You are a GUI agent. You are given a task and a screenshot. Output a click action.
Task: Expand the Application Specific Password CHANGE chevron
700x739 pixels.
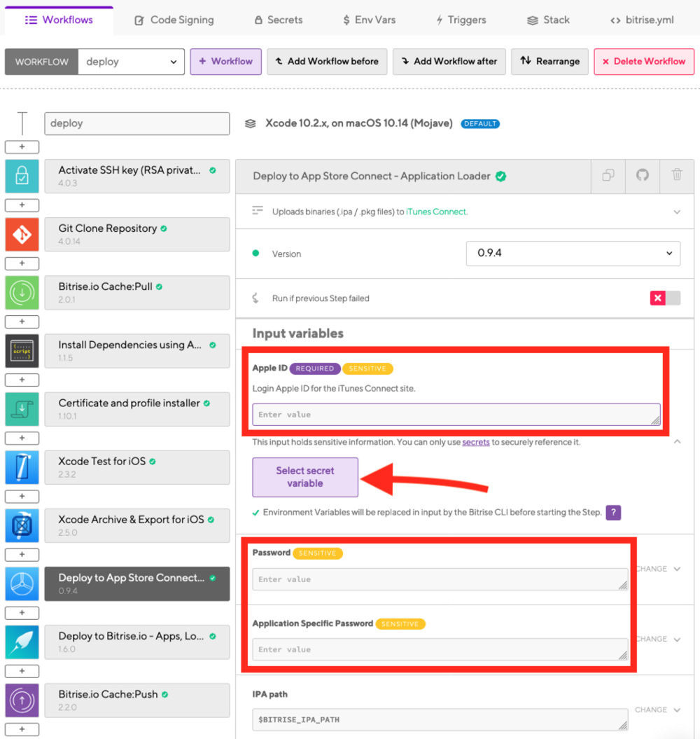coord(677,640)
